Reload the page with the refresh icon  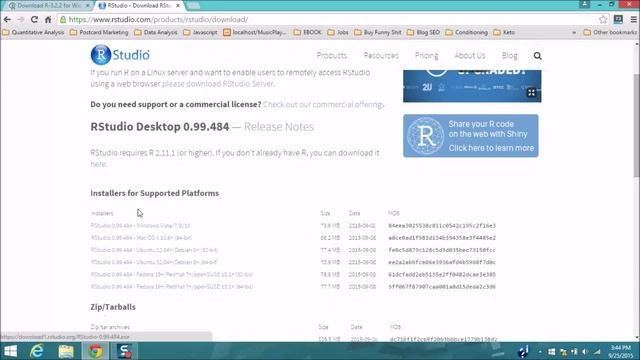click(34, 20)
